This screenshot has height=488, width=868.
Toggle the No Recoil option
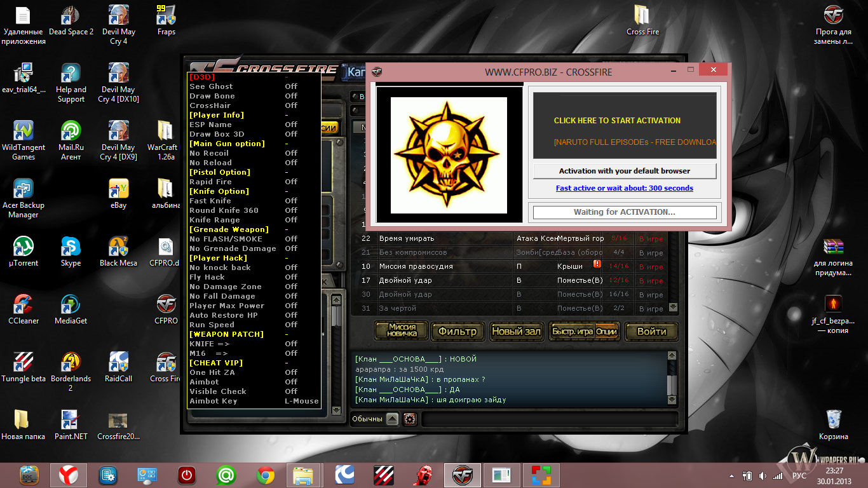[x=254, y=153]
